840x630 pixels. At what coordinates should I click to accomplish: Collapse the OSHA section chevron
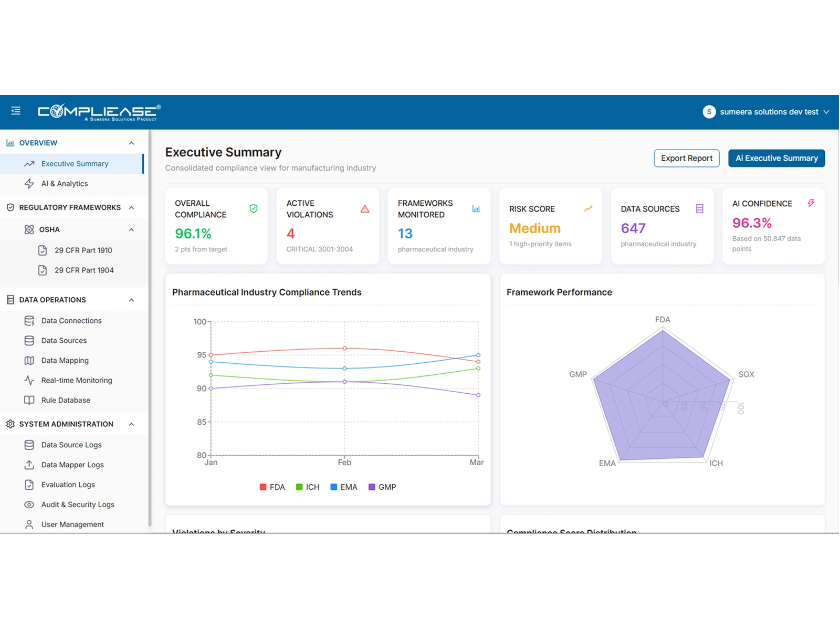pos(131,229)
